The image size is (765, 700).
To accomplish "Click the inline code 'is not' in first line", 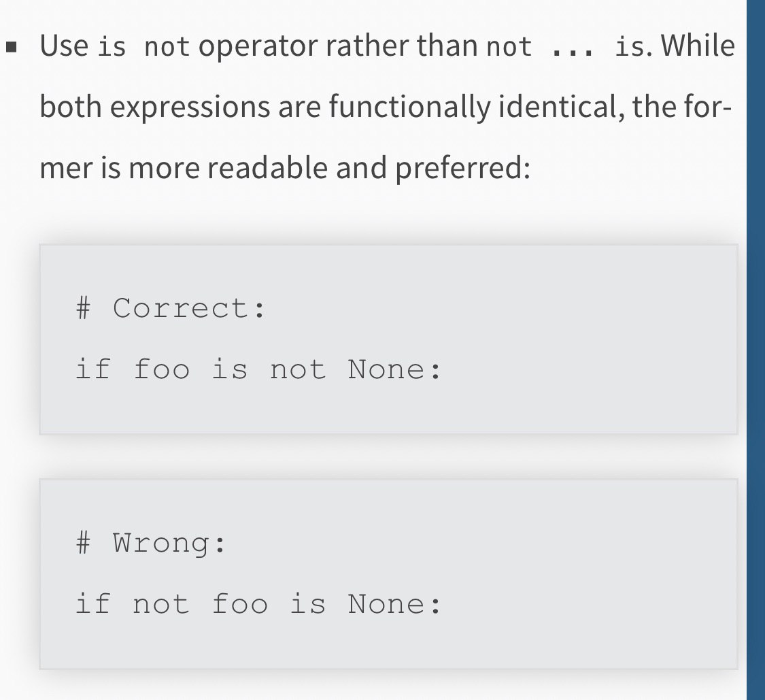I will tap(143, 47).
